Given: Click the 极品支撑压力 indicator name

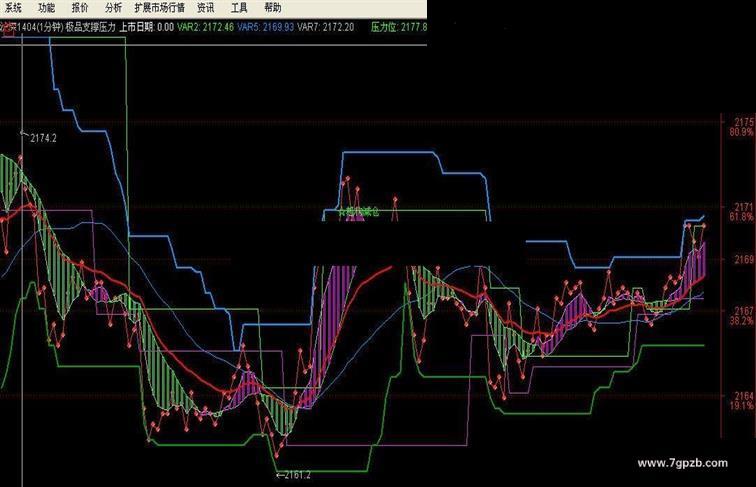Looking at the screenshot, I should tap(90, 27).
